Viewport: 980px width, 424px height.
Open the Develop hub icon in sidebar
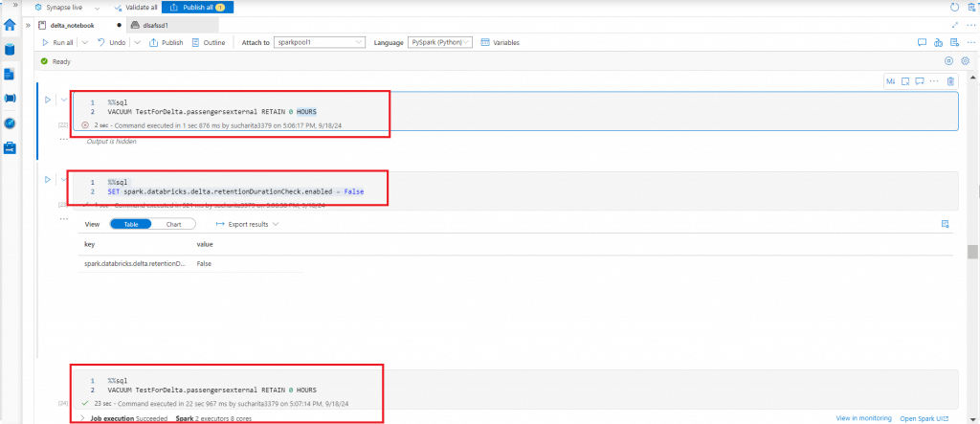(10, 75)
